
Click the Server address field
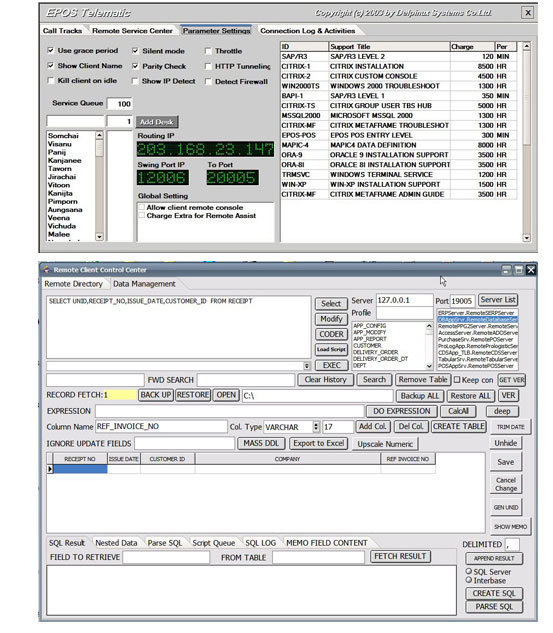coord(404,300)
